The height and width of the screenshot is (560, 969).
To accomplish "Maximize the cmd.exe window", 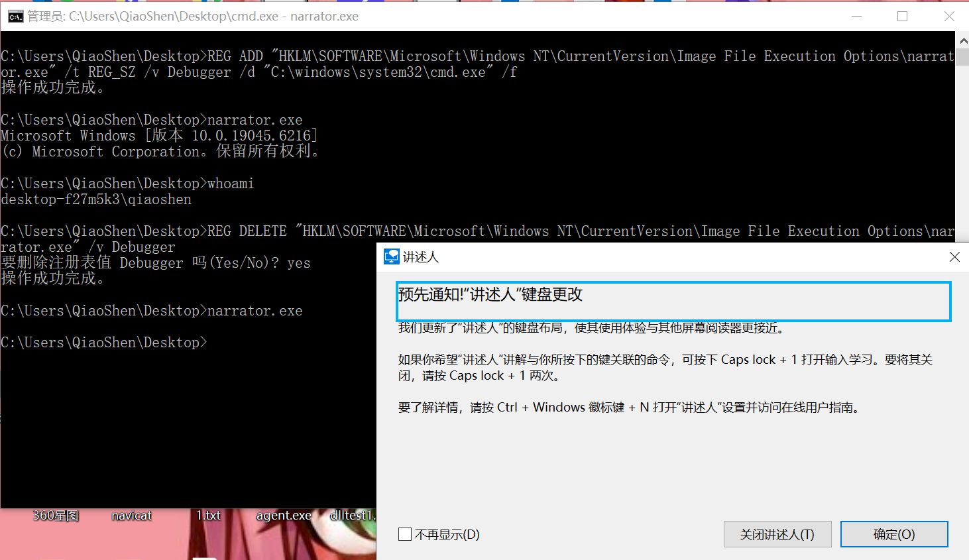I will (x=902, y=17).
